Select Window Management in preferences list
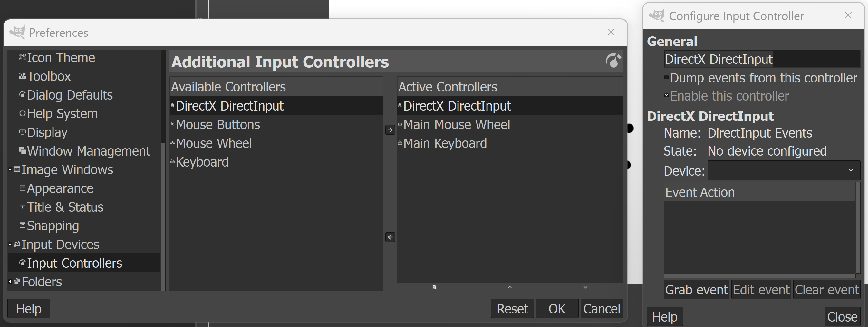Viewport: 868px width, 327px height. click(x=88, y=151)
